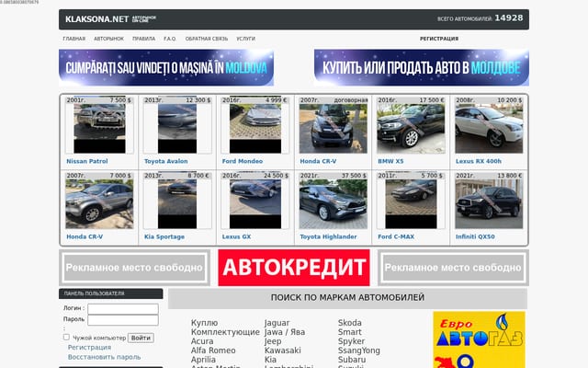The width and height of the screenshot is (588, 368).
Task: Click the Ford C-MAX title link
Action: pyautogui.click(x=396, y=236)
